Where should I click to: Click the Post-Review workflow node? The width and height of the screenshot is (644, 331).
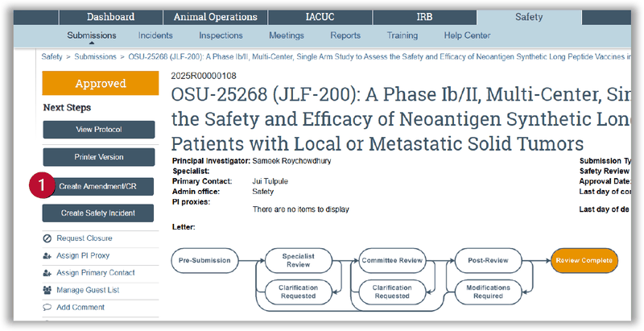[488, 260]
